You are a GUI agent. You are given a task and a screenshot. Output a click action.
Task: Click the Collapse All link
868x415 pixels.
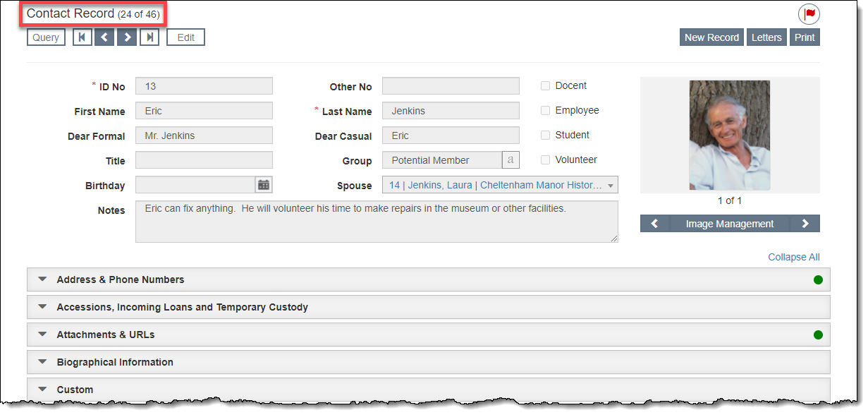coord(793,257)
